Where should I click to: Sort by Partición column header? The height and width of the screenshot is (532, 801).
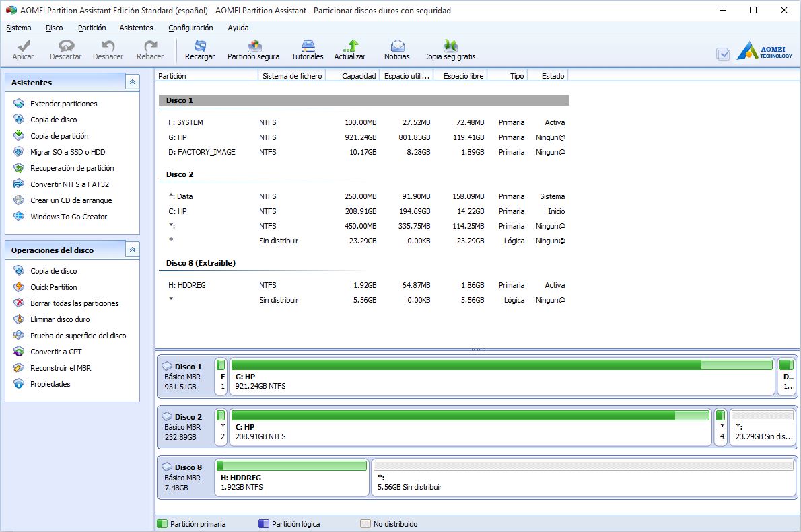point(207,76)
